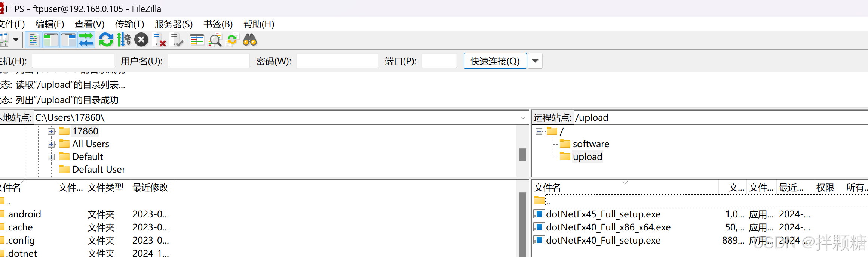Toggle local directory tree display
The height and width of the screenshot is (257, 868).
(51, 40)
